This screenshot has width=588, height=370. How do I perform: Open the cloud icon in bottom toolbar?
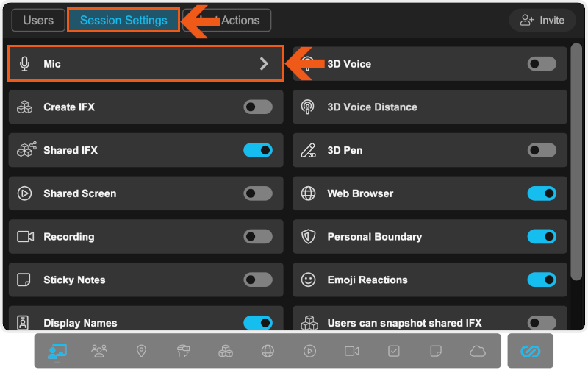pos(478,351)
